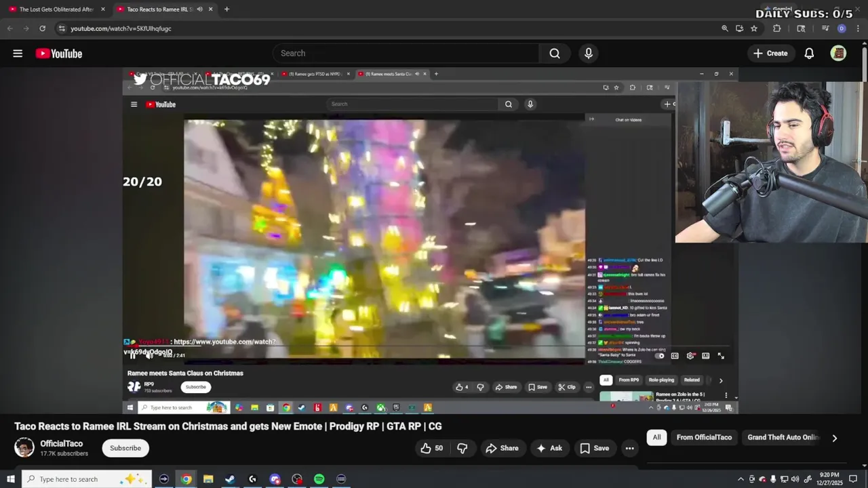This screenshot has height=488, width=868.
Task: Show hidden system tray icons
Action: 741,479
